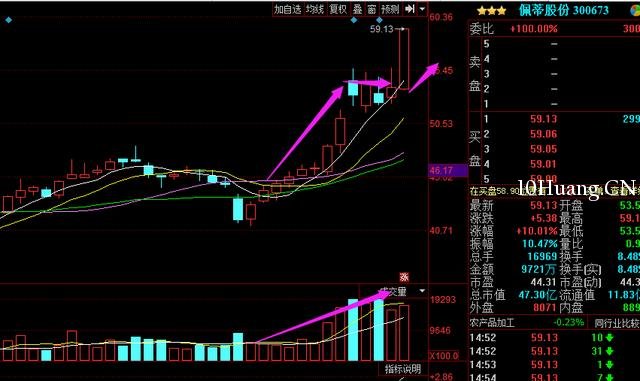Click the X100.0 volume scale label
This screenshot has height=381, width=640.
[444, 355]
